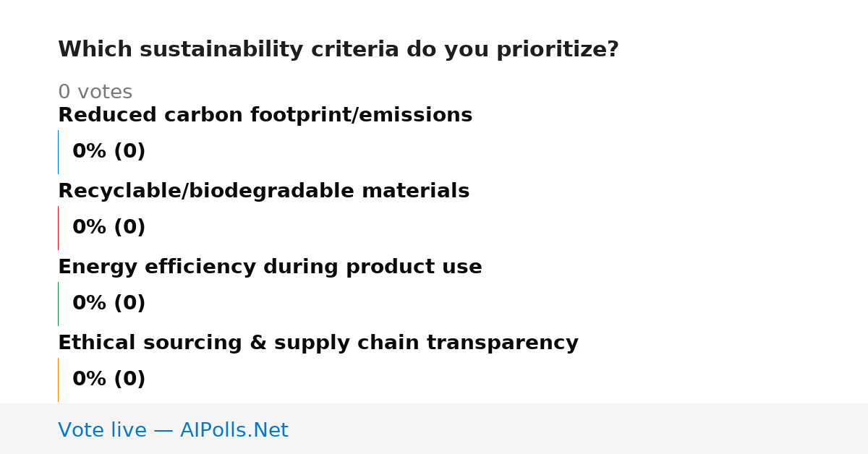Select 'Ethical sourcing & supply chain transparency' option
The height and width of the screenshot is (454, 868).
click(x=318, y=343)
